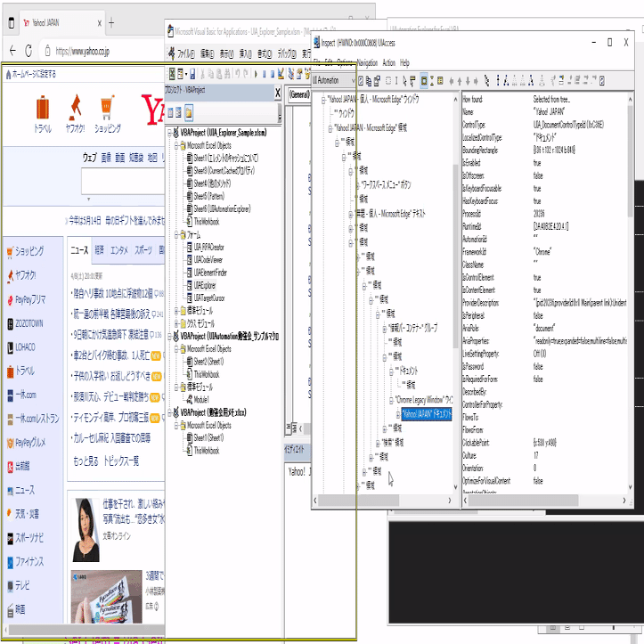Viewport: 644px width, 644px height.
Task: Open the Action menu in Inspect
Action: [x=388, y=62]
